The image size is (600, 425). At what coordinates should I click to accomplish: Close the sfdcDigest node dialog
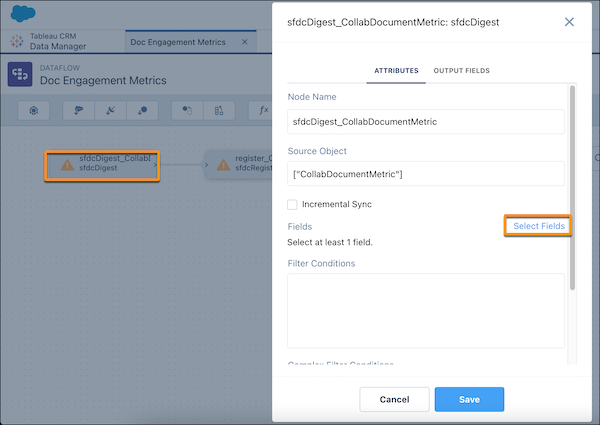[569, 22]
